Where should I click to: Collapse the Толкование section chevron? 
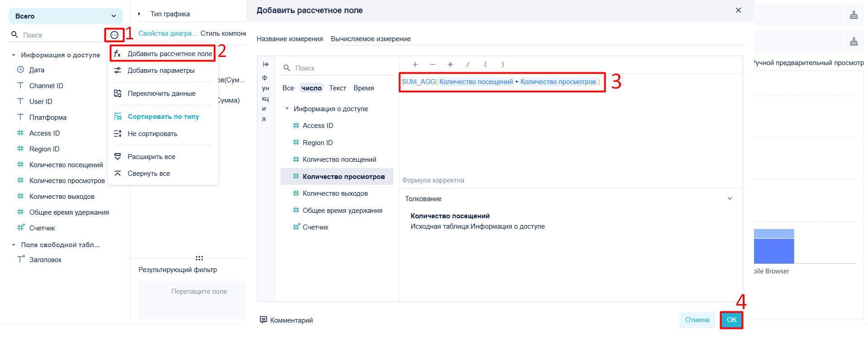tap(730, 199)
